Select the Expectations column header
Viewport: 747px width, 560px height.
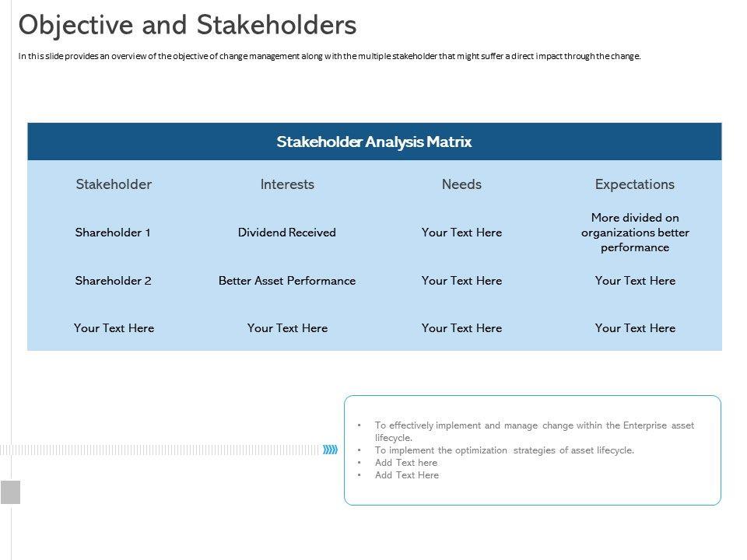[x=635, y=184]
